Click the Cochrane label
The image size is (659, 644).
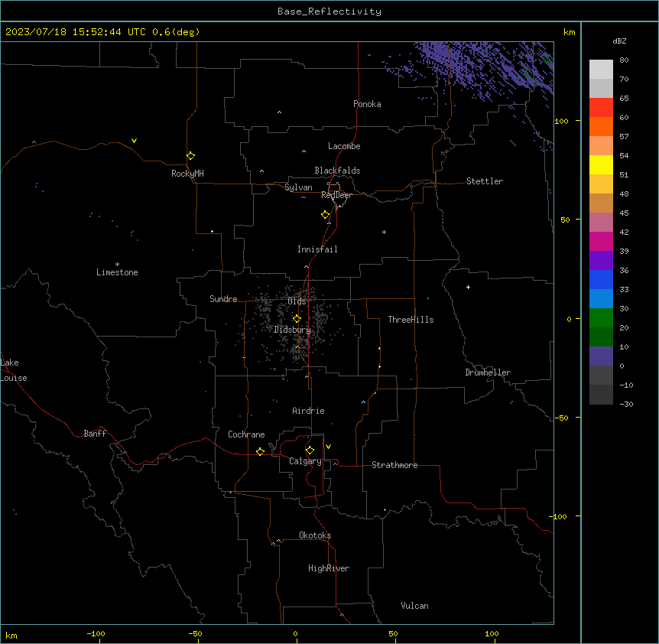coord(246,434)
